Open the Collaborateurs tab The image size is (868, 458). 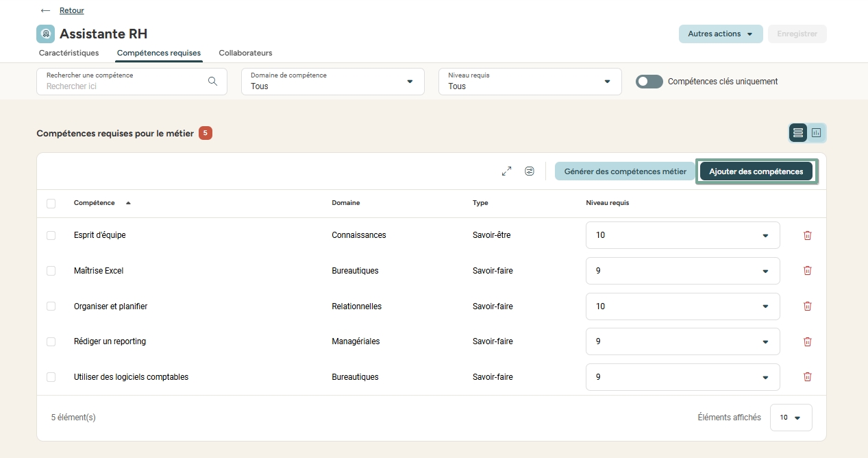coord(245,53)
